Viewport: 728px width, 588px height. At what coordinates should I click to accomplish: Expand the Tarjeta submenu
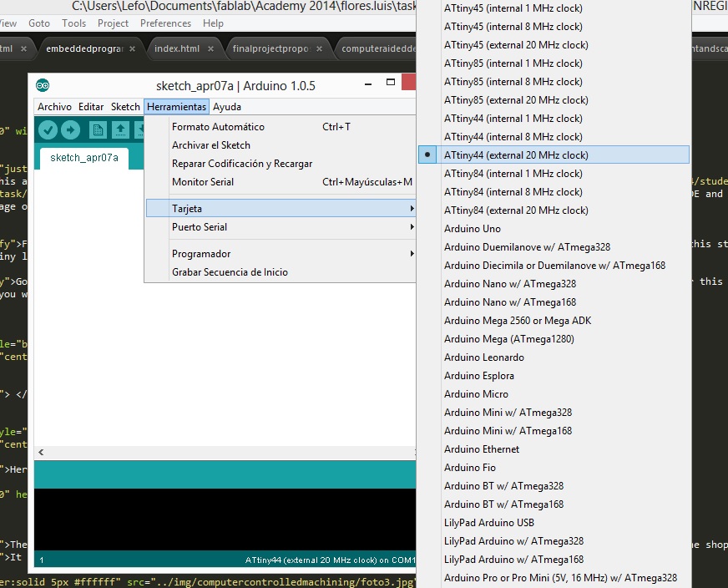pos(281,209)
